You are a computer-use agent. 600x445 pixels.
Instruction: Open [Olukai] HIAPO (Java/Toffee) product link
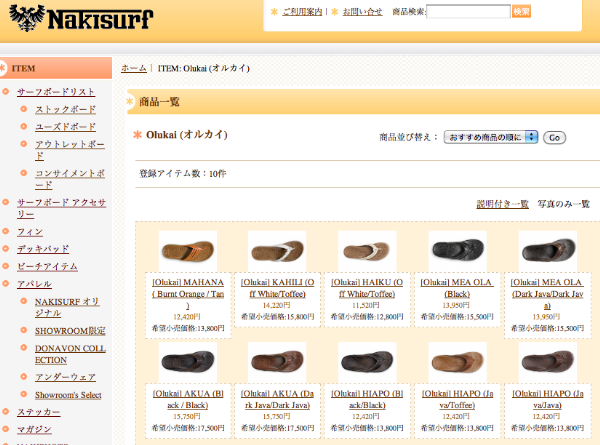point(457,399)
